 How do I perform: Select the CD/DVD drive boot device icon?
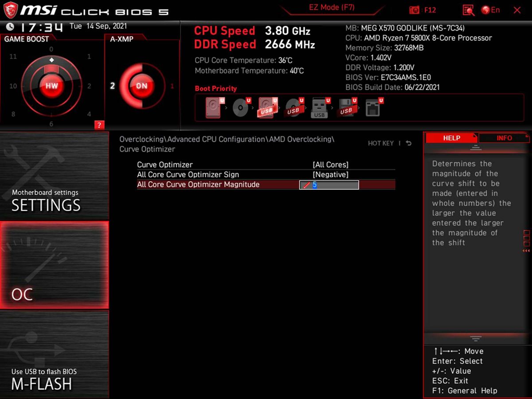242,108
